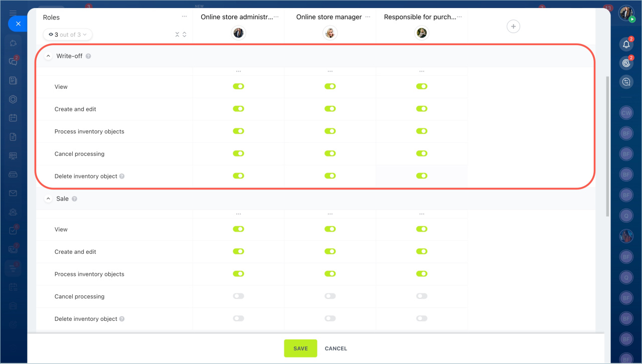Click the Responsible for purchases avatar
This screenshot has height=364, width=642.
(422, 33)
